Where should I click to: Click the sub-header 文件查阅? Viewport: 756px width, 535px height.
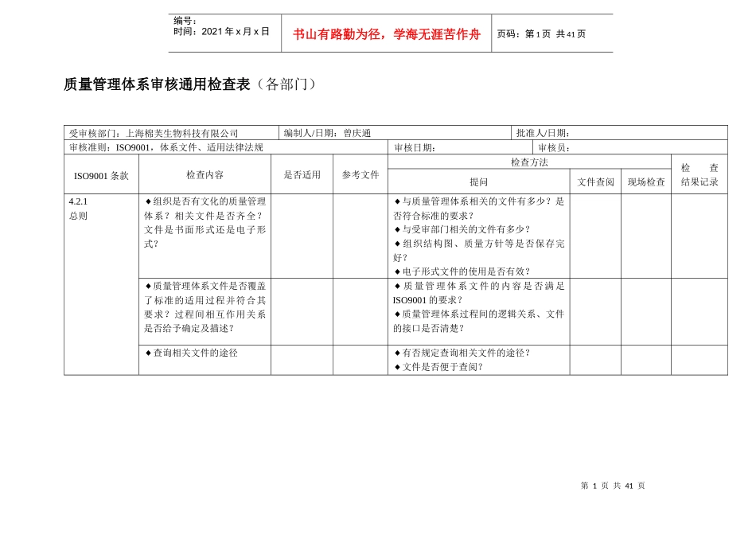595,182
